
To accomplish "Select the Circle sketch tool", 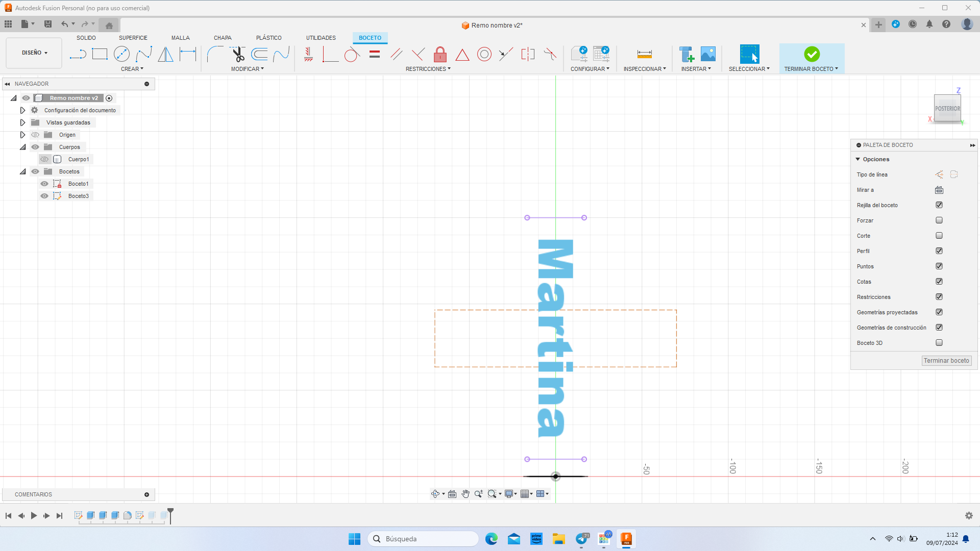I will tap(121, 54).
